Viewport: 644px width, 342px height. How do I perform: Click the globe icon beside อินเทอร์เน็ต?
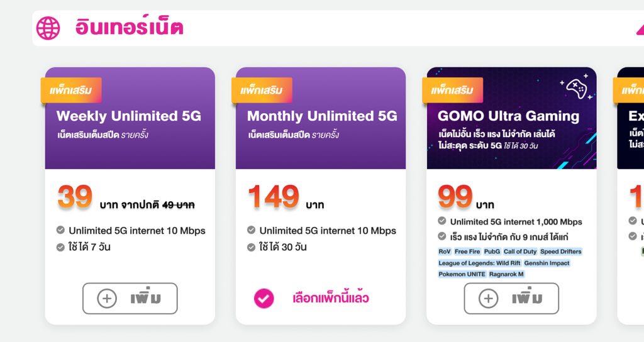click(x=48, y=28)
